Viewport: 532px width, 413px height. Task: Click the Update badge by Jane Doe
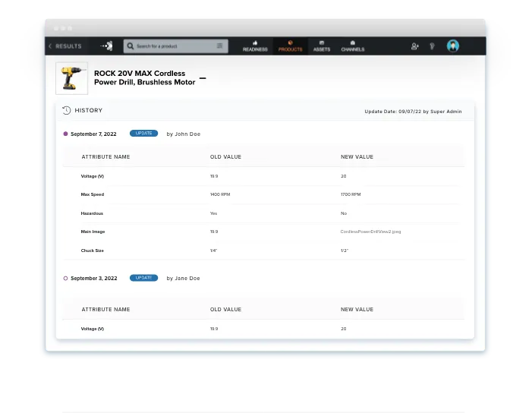[x=143, y=278]
